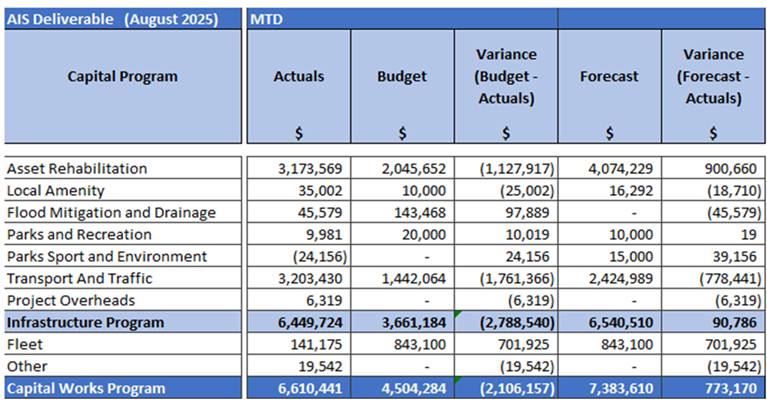Select Other actuals 19,542
The height and width of the screenshot is (403, 767).
coord(299,366)
